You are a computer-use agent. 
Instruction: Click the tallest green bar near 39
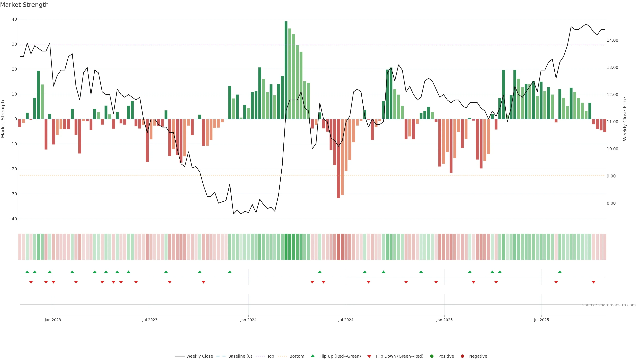click(x=286, y=70)
